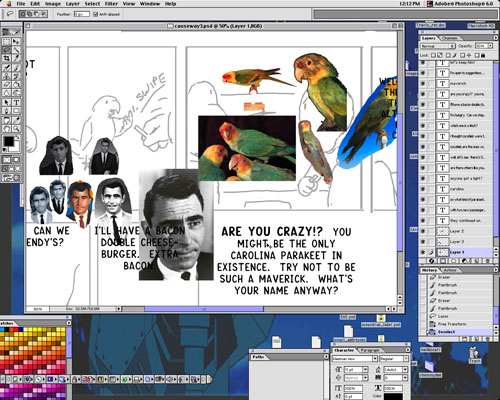Select the Type tool
Image resolution: width=500 pixels, height=400 pixels.
click(x=16, y=102)
